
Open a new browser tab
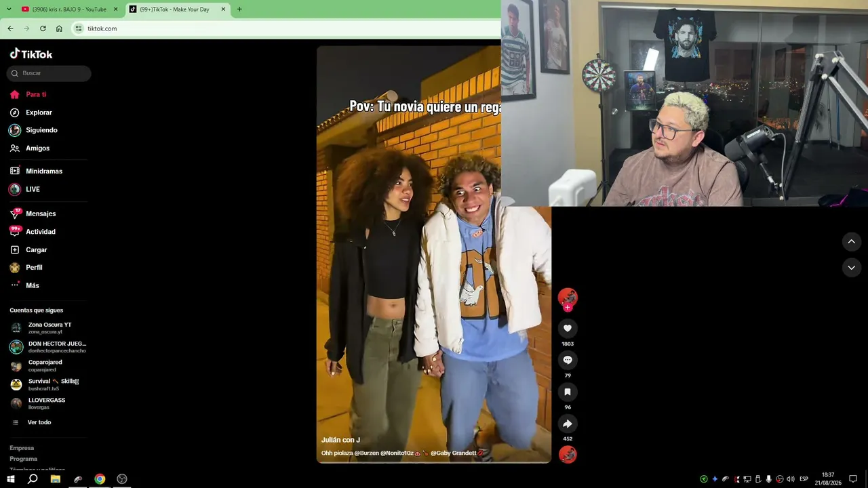tap(239, 9)
